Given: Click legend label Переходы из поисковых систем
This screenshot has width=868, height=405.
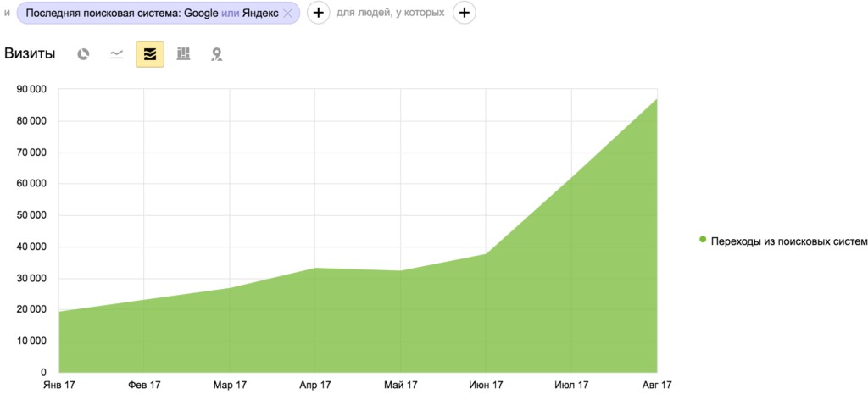Looking at the screenshot, I should pos(788,241).
